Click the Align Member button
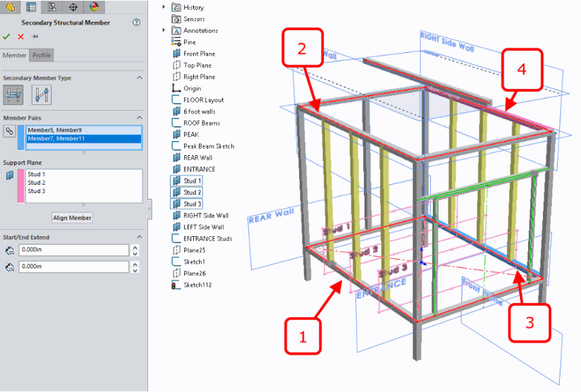581x392 pixels. point(72,218)
